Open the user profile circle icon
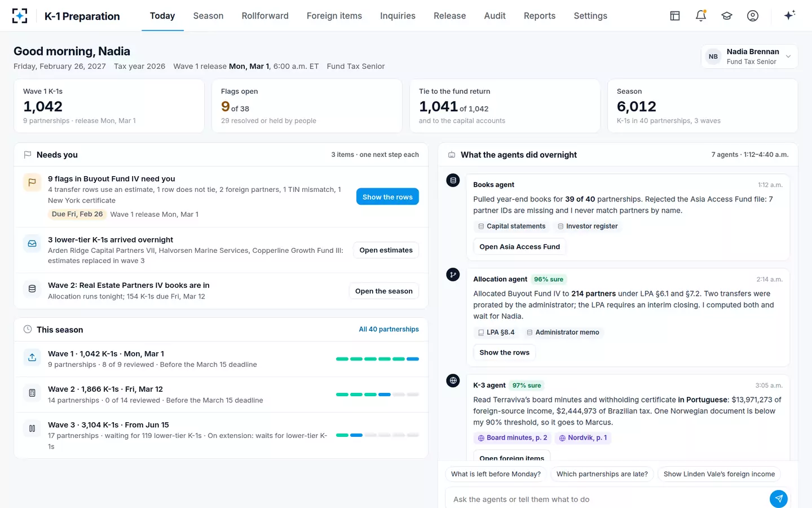This screenshot has width=812, height=508. [753, 16]
